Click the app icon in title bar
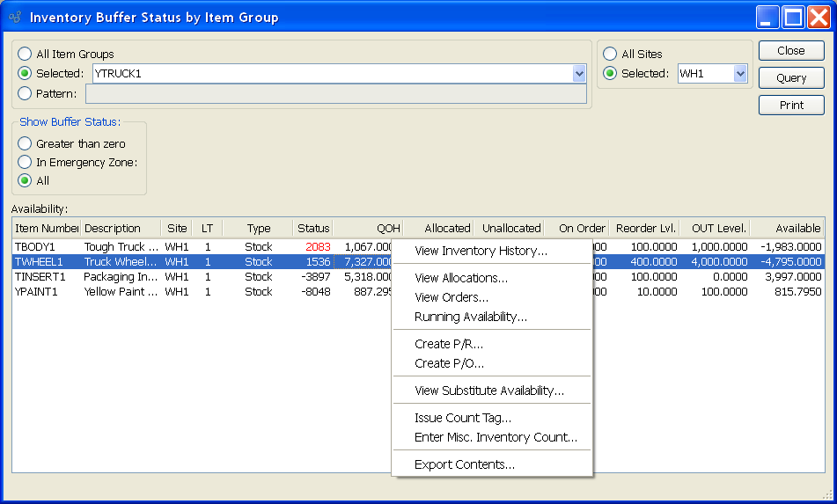 click(x=14, y=17)
